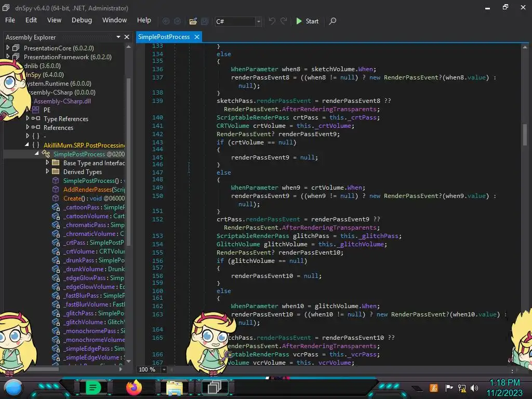Expand the PresentationCore (6.0.2.0) node
The width and height of the screenshot is (532, 399).
pos(8,47)
